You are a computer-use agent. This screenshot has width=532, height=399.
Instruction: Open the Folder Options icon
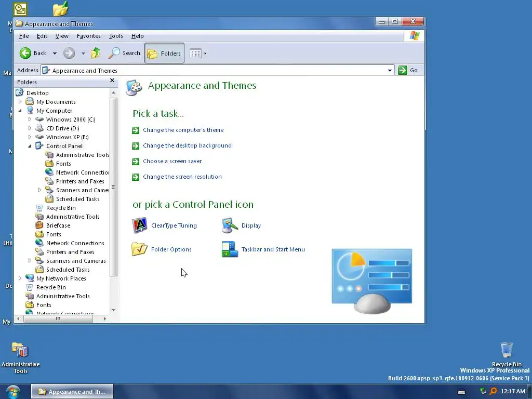click(162, 249)
